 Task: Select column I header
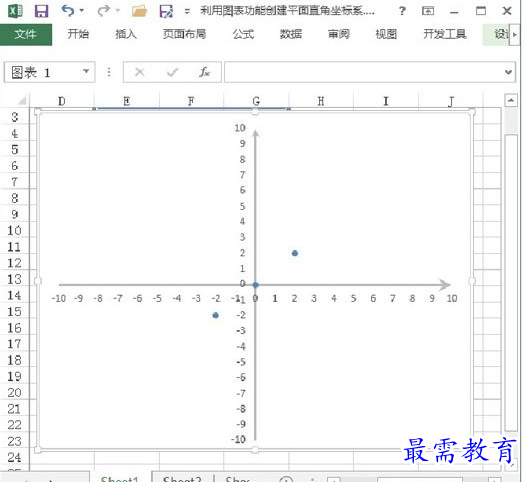click(386, 101)
